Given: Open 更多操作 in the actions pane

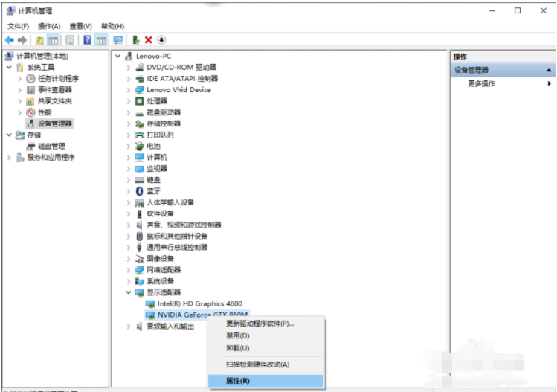Looking at the screenshot, I should click(481, 83).
